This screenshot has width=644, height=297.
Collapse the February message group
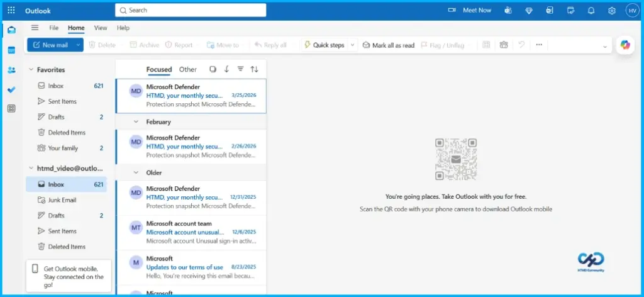coord(136,122)
